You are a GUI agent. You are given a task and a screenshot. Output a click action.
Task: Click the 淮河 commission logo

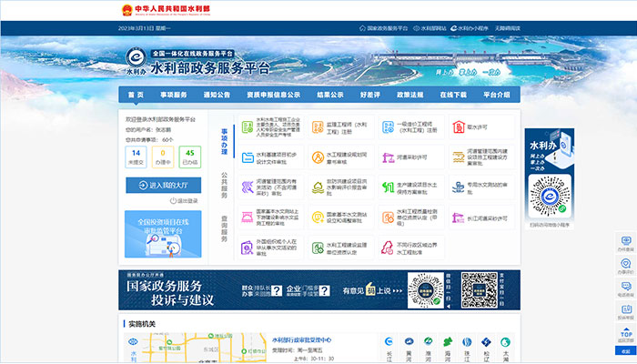pyautogui.click(x=429, y=341)
